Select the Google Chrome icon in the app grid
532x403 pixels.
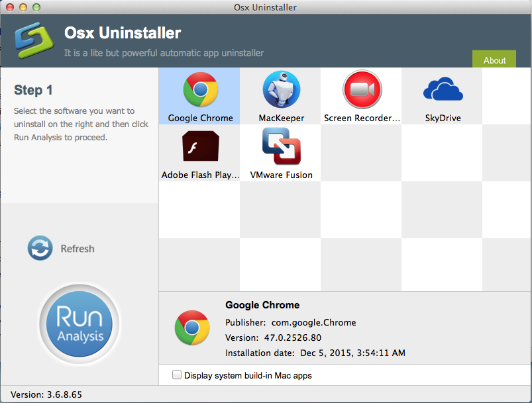coord(200,90)
